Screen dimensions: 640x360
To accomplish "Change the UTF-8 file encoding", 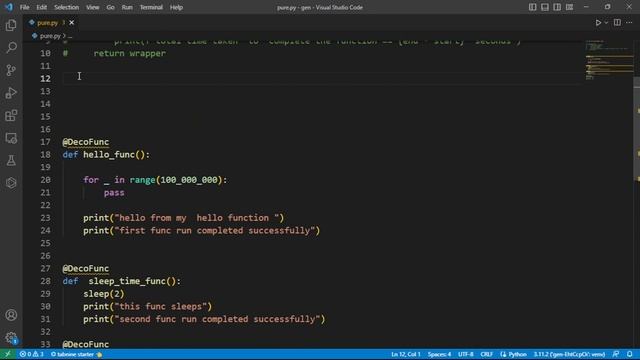I will pos(465,354).
